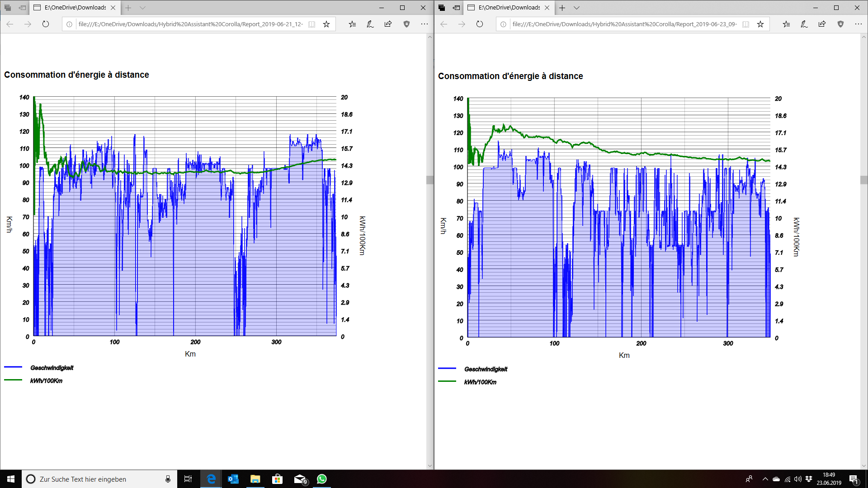Open site info icon in right address bar

[x=503, y=24]
